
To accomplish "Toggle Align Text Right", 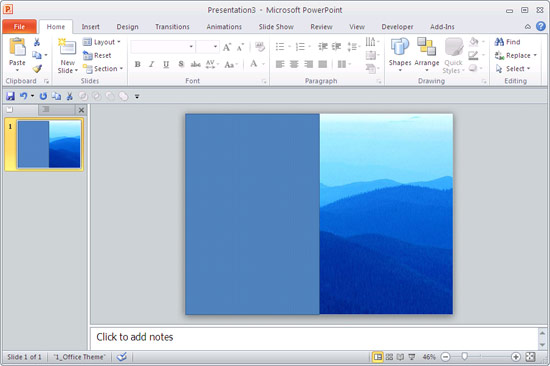I will 308,64.
